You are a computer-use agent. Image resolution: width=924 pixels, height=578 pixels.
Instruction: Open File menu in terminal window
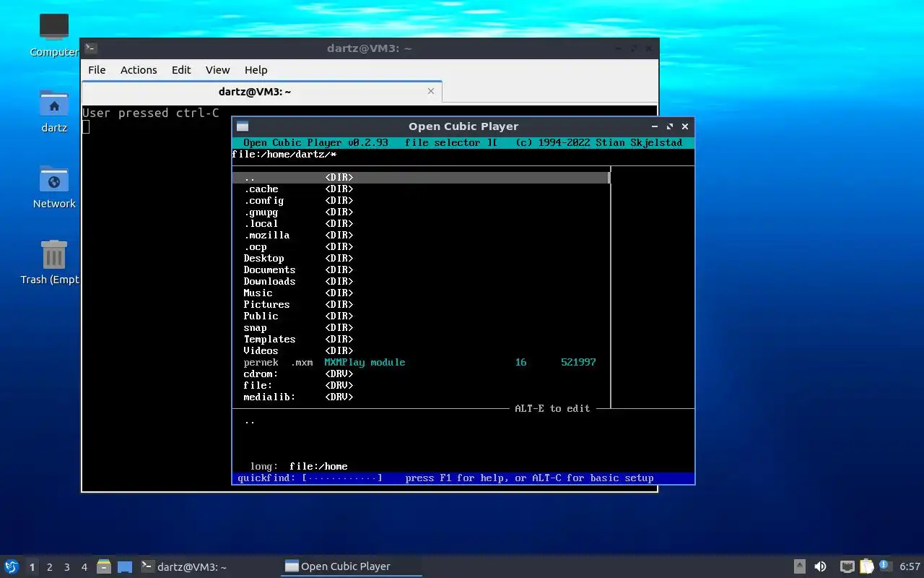point(97,70)
